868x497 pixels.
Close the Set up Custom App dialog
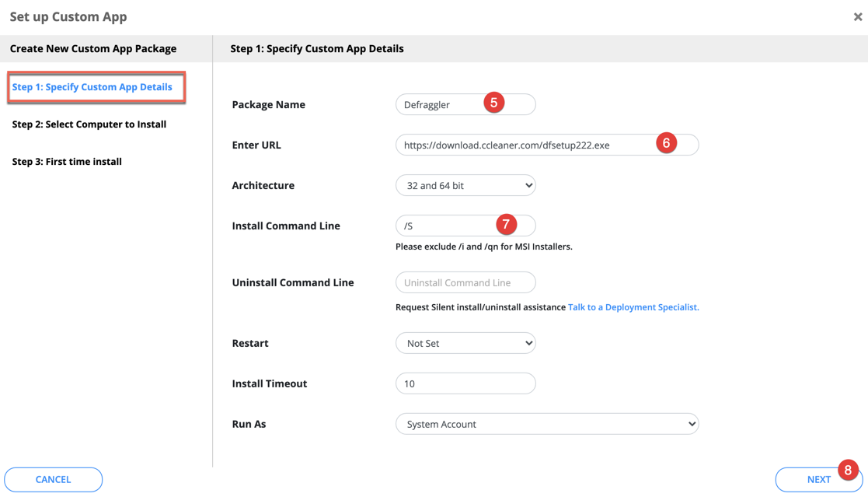[857, 16]
